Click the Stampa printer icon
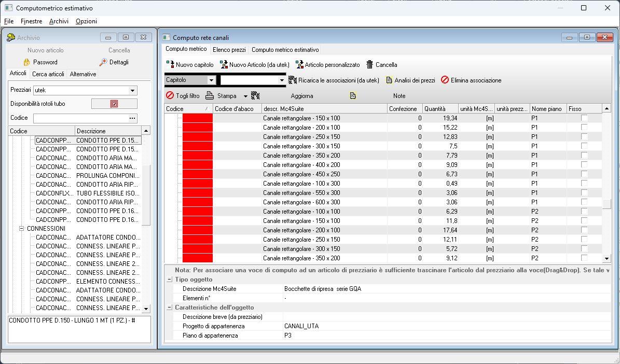 coord(210,96)
